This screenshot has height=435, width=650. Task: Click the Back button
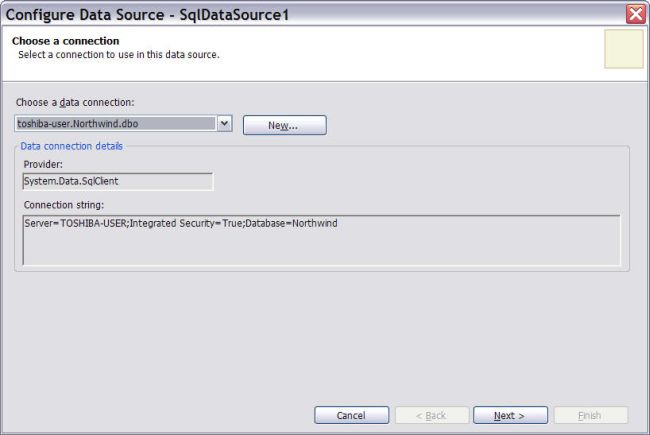point(430,415)
